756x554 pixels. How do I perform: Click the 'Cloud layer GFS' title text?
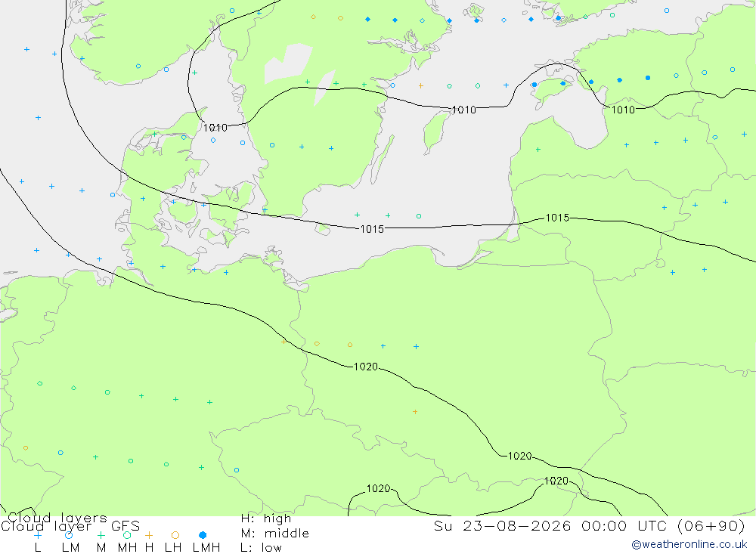click(x=70, y=525)
